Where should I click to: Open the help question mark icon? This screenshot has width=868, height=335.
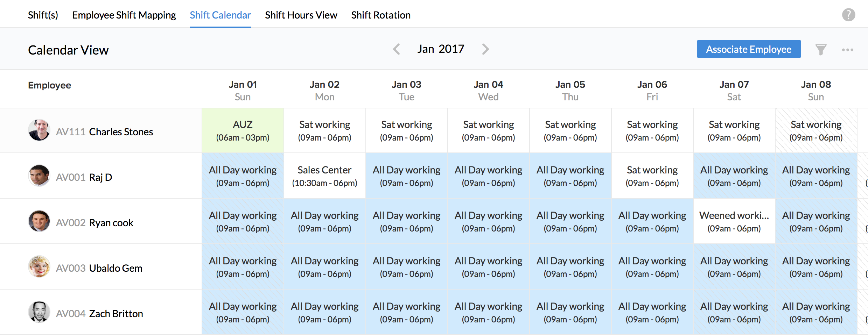(x=848, y=15)
